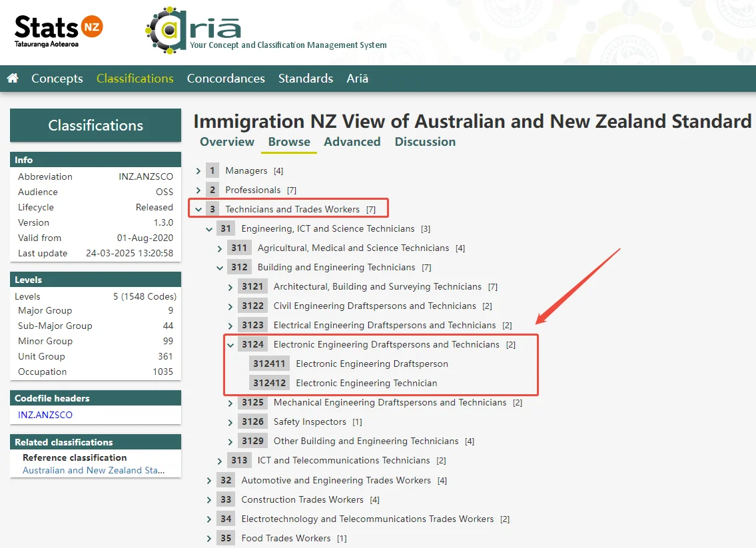Image resolution: width=756 pixels, height=548 pixels.
Task: Collapse Technicians and Trades Workers group
Action: pos(198,210)
